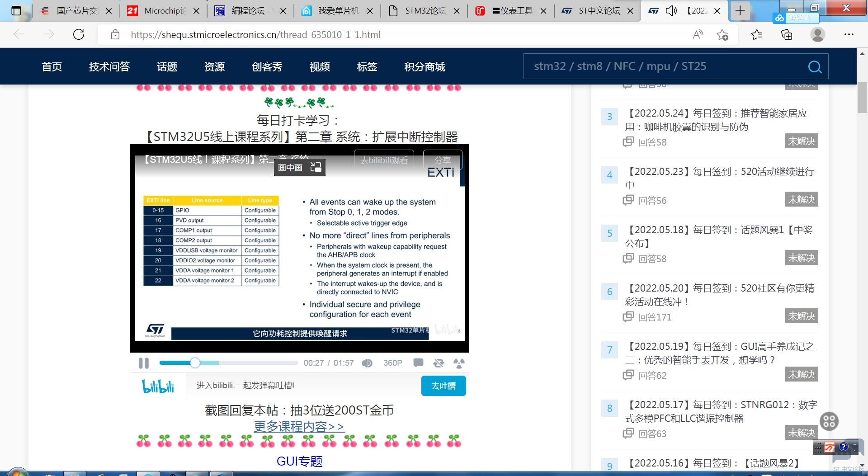Open the tab actions menu icon
Image resolution: width=868 pixels, height=476 pixels.
[x=16, y=10]
